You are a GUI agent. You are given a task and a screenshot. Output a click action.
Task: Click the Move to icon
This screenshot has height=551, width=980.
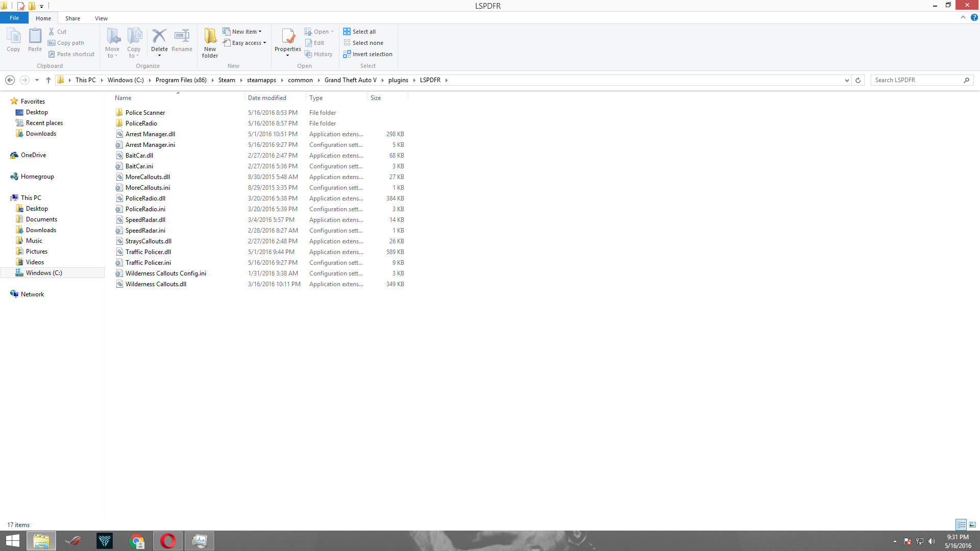(112, 37)
